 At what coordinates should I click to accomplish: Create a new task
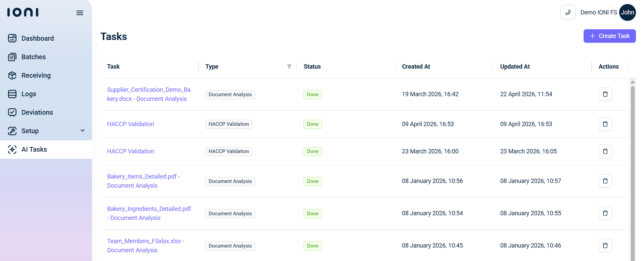609,36
